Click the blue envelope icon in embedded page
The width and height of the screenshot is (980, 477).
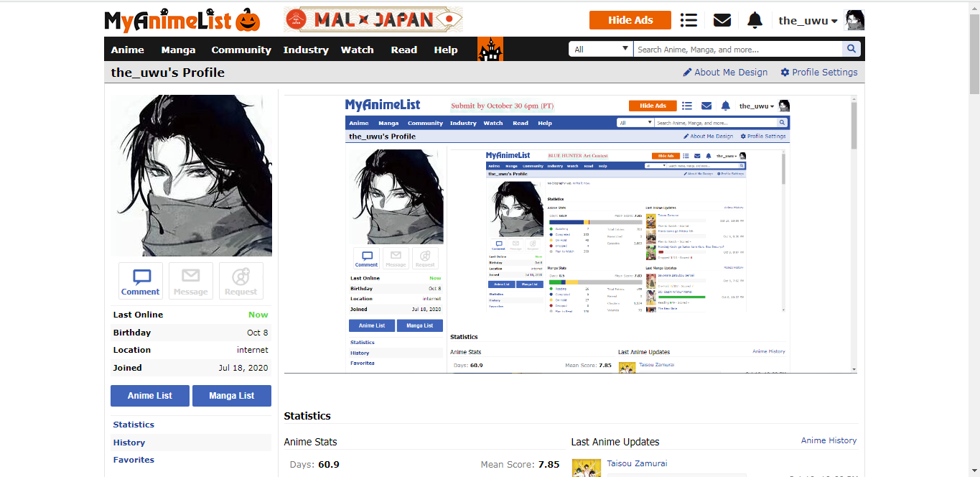(x=706, y=106)
